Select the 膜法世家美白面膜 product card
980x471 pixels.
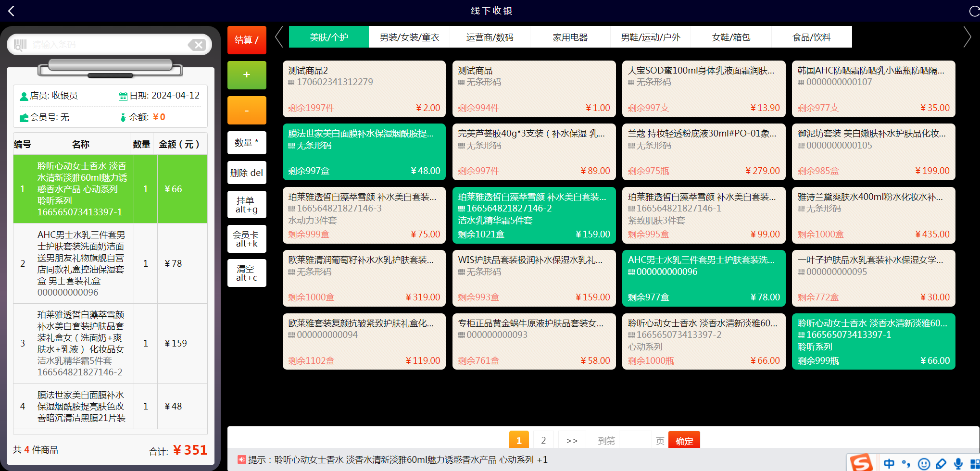(x=364, y=152)
